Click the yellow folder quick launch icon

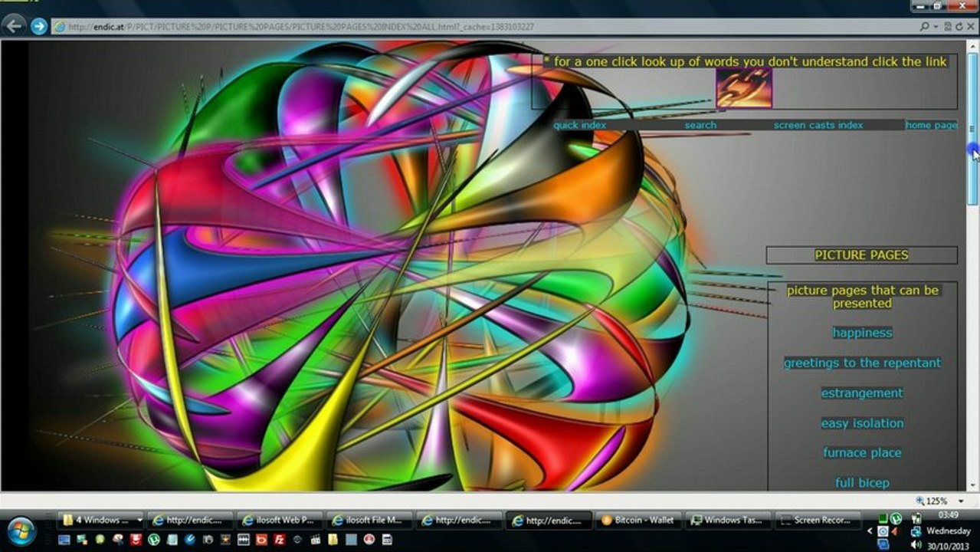point(333,540)
